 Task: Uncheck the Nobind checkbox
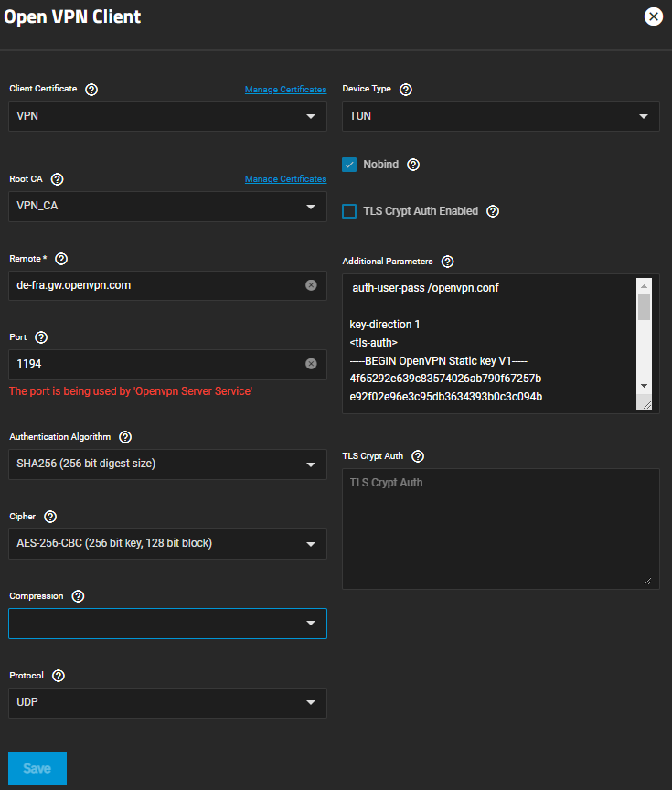point(349,165)
